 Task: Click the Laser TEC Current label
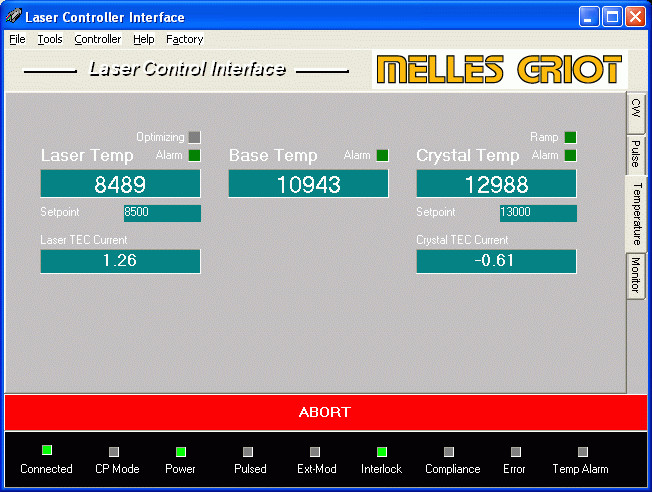point(84,240)
